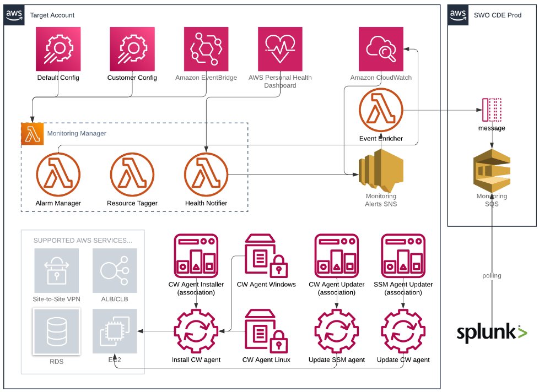Select the Site-to-Site VPN icon
Viewport: 539px width, 392px height.
tap(56, 270)
